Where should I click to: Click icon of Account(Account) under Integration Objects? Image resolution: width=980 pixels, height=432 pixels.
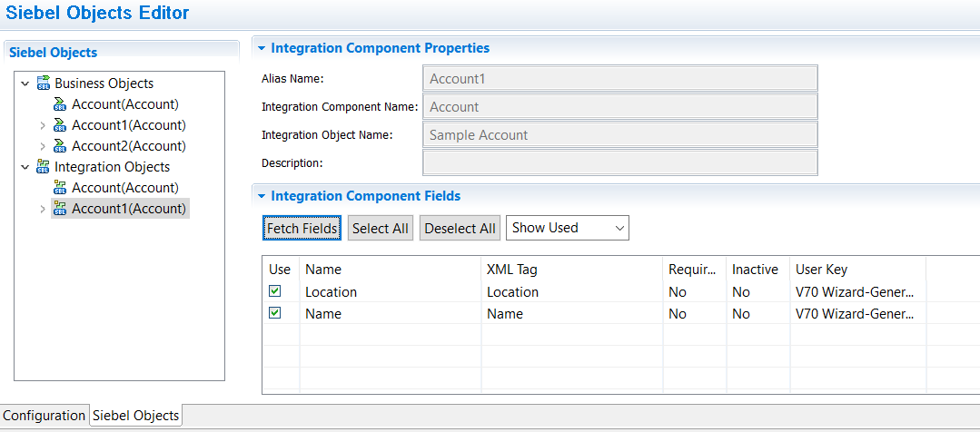[x=61, y=187]
